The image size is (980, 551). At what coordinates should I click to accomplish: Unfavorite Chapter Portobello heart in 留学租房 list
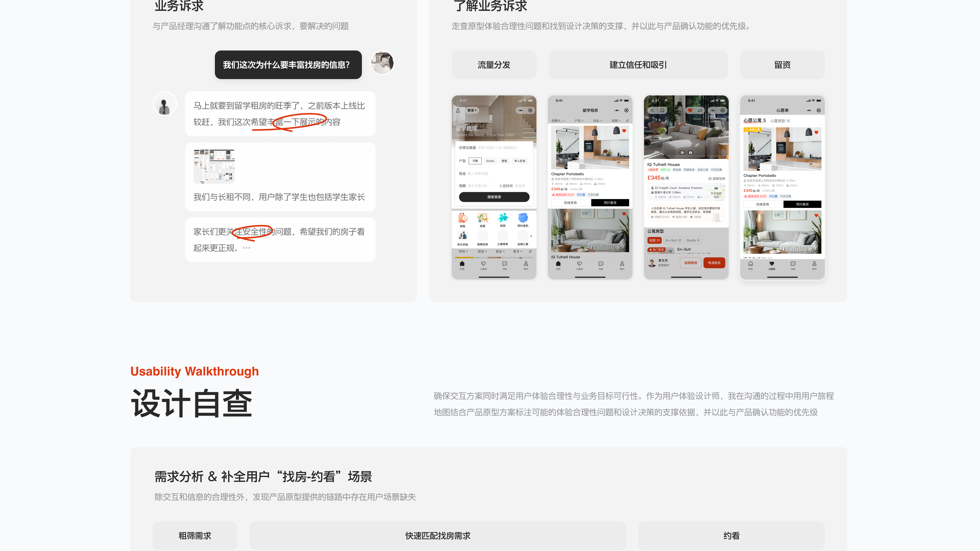point(624,131)
